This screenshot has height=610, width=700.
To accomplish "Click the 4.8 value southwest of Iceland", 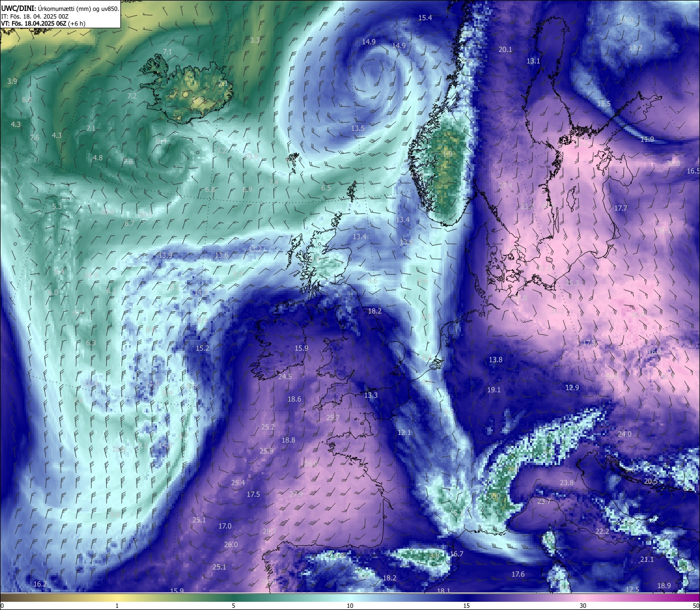I will click(97, 158).
